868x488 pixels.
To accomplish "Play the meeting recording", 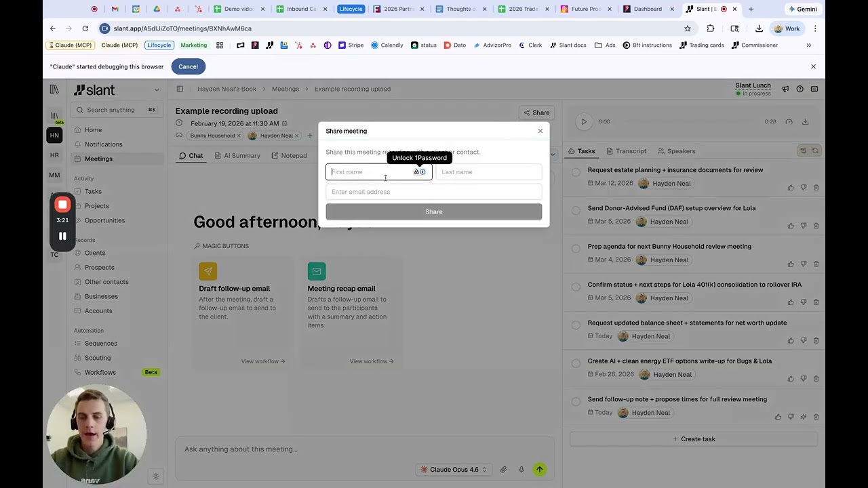I will (x=584, y=121).
